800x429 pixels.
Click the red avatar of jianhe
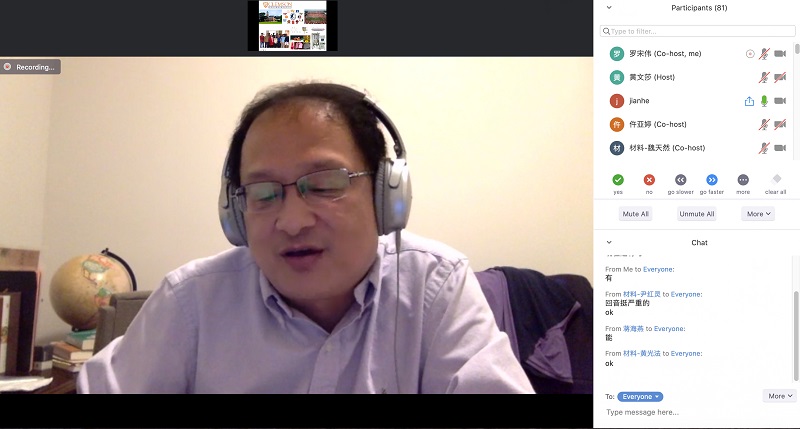coord(617,101)
